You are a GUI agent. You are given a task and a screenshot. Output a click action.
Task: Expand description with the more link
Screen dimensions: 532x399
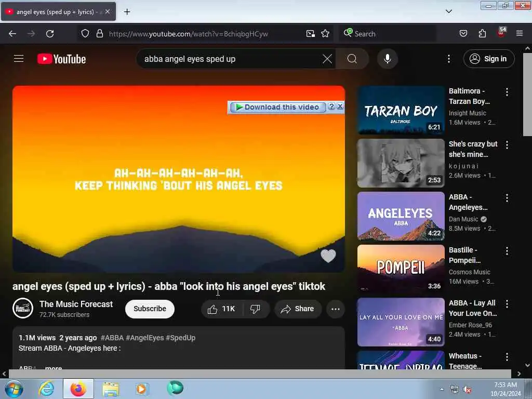tap(54, 367)
